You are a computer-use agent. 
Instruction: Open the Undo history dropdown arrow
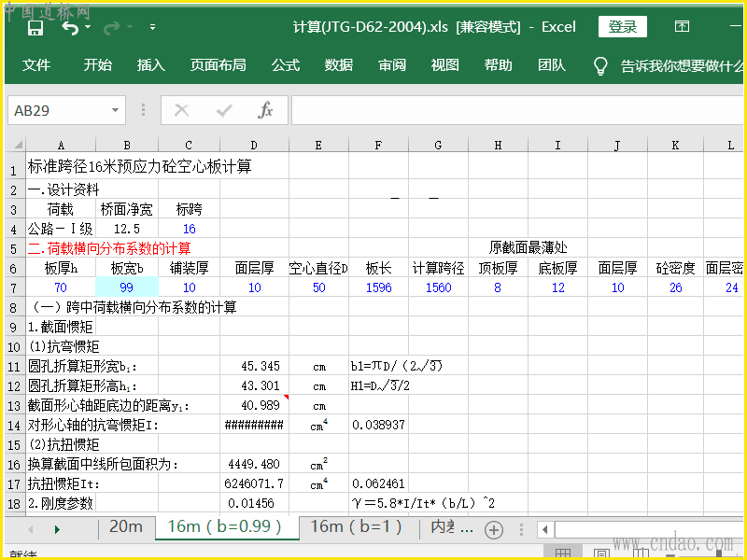point(88,27)
